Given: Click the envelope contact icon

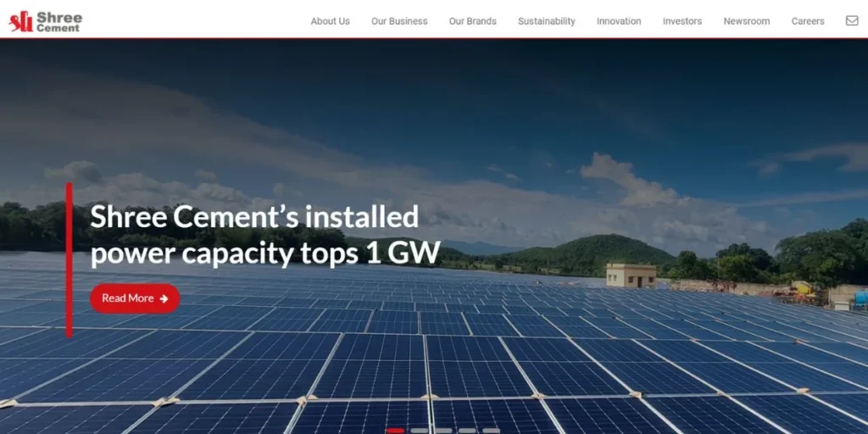Looking at the screenshot, I should 852,20.
